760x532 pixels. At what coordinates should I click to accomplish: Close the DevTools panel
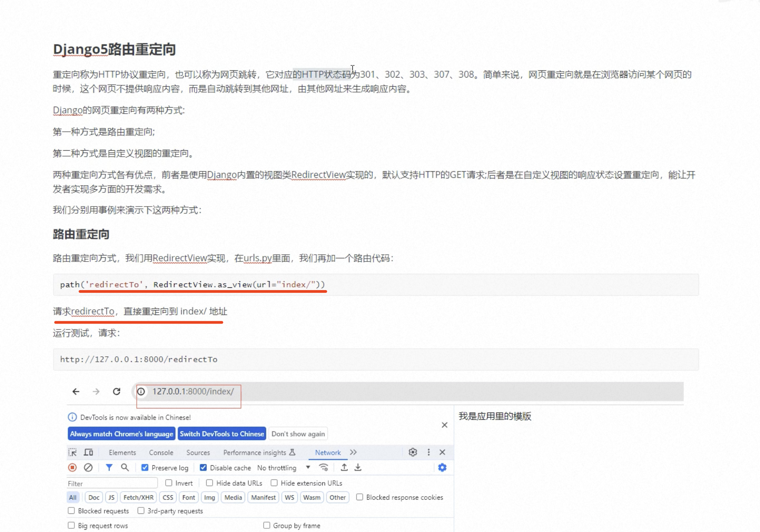click(x=442, y=452)
